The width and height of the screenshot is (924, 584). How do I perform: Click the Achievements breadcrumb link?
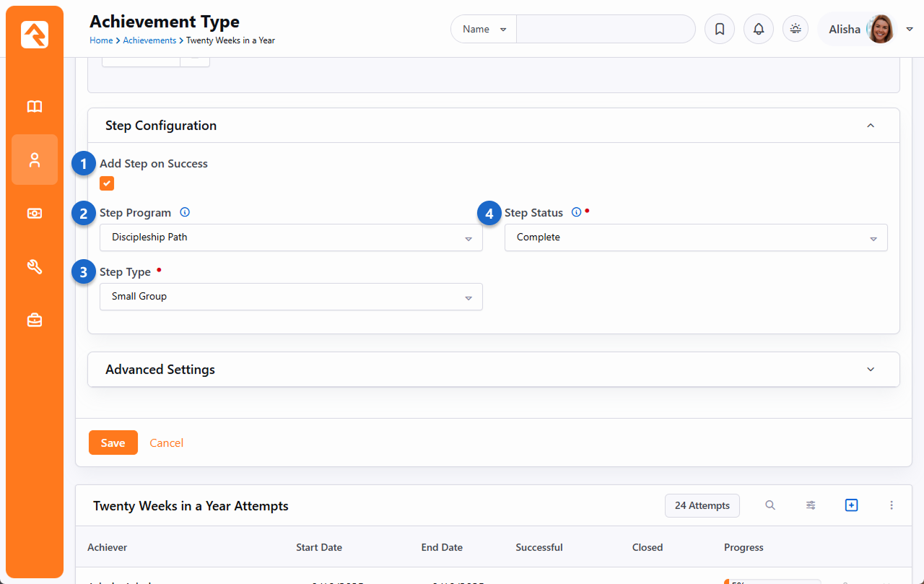click(x=149, y=41)
